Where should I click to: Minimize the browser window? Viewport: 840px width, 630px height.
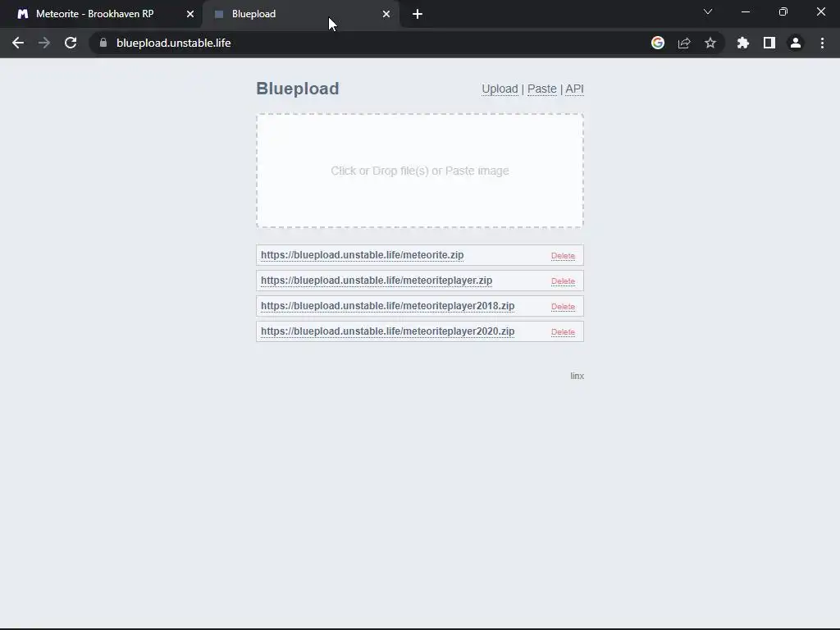[746, 11]
